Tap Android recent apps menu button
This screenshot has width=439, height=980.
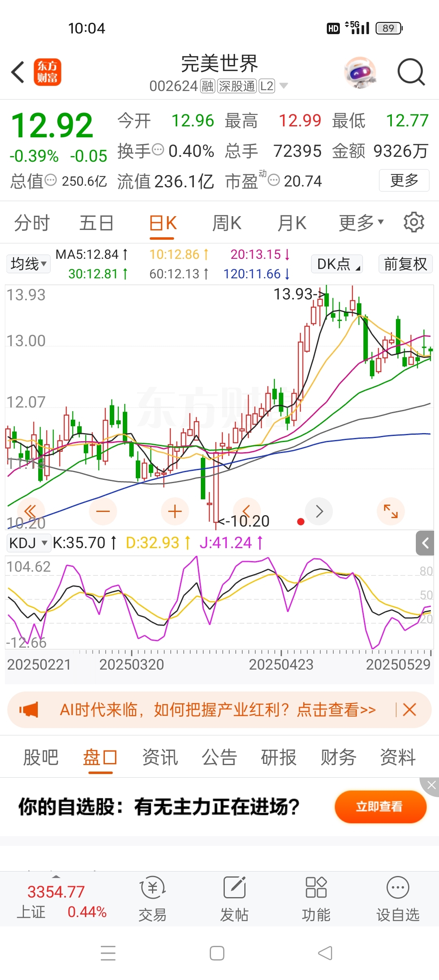(108, 953)
